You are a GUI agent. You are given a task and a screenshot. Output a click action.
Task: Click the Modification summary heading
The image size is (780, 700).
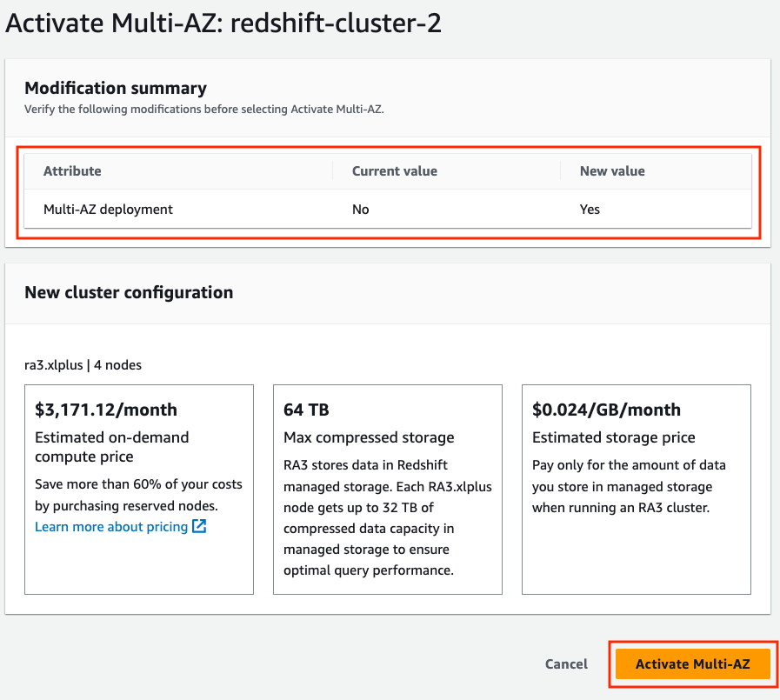click(116, 88)
